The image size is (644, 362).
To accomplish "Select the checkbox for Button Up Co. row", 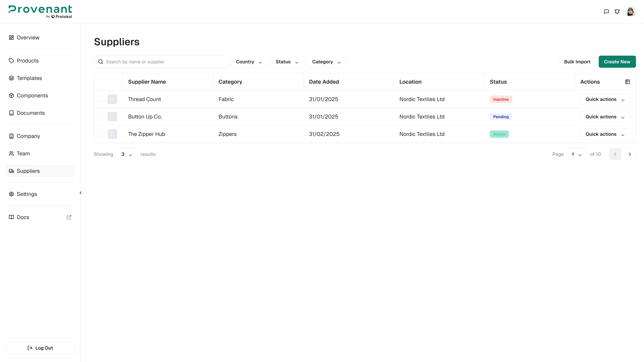I will [x=102, y=117].
